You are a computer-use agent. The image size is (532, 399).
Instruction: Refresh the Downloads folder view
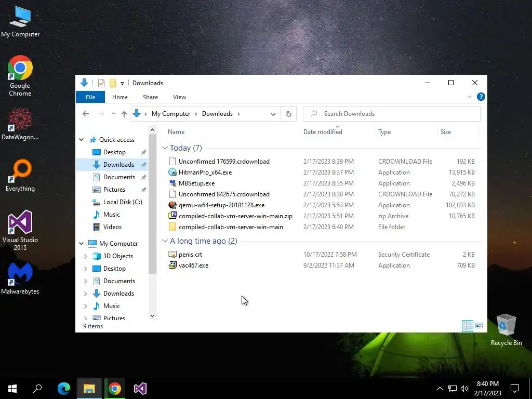tap(289, 114)
